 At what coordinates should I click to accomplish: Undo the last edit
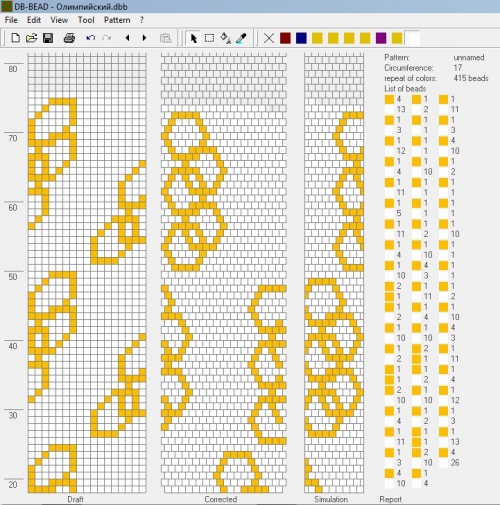tap(90, 38)
